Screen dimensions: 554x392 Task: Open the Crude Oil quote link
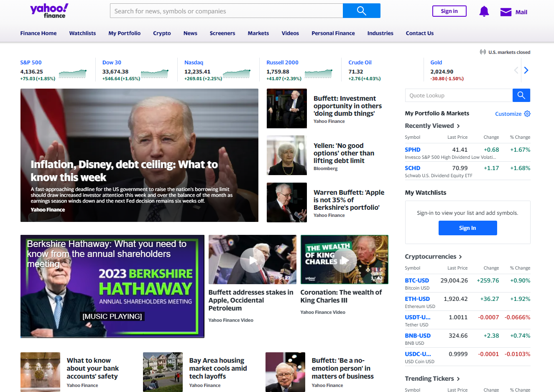click(x=360, y=63)
